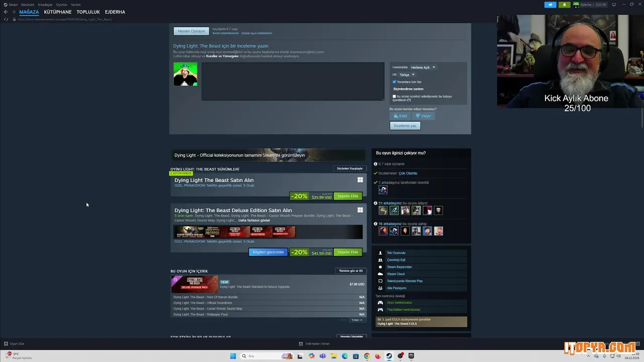Open Microsoft Teams from the taskbar

[x=323, y=356]
